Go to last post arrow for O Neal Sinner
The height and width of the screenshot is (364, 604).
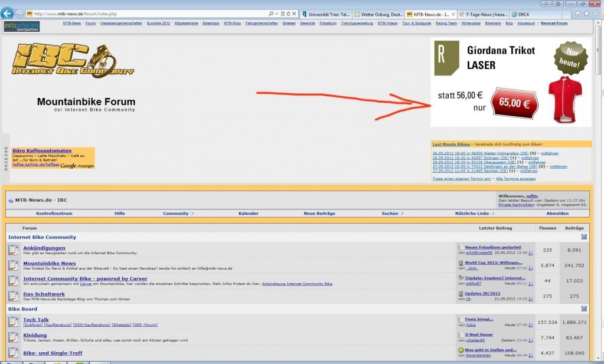(531, 340)
